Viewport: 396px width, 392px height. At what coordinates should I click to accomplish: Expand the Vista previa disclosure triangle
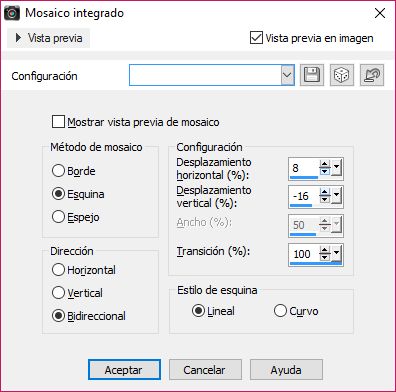click(18, 38)
